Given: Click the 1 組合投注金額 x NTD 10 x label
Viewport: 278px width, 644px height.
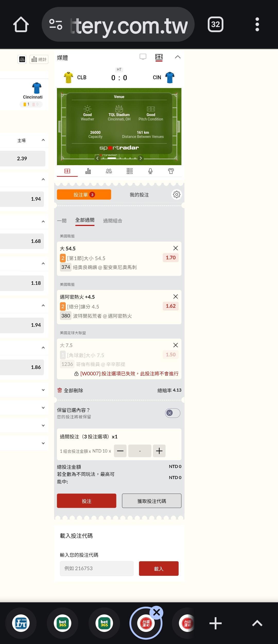Looking at the screenshot, I should click(85, 451).
